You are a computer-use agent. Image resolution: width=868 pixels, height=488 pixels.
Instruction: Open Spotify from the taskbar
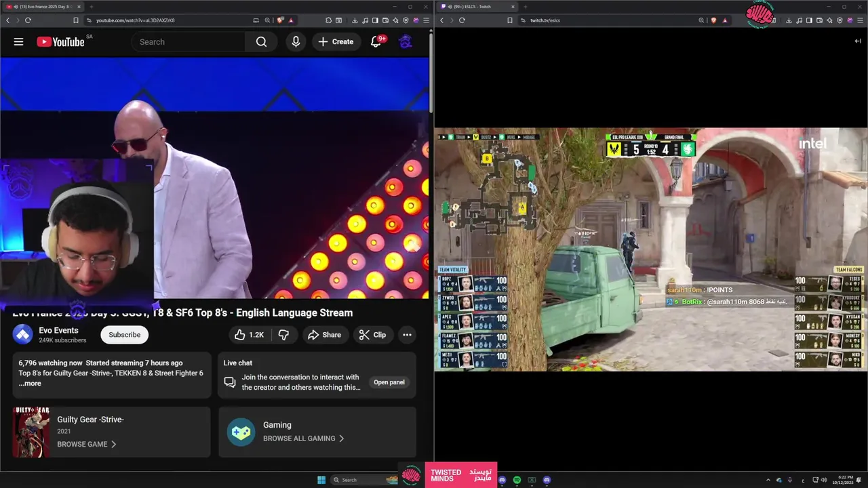click(x=517, y=480)
